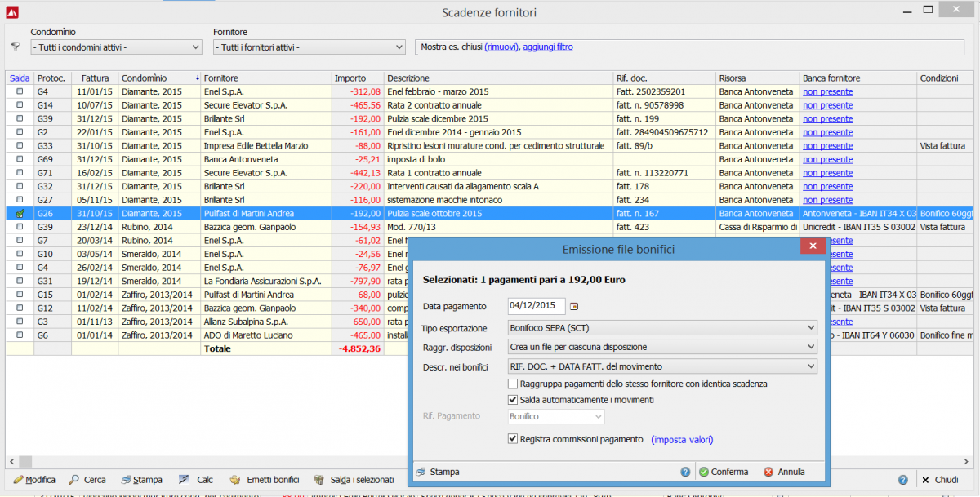This screenshot has height=497, width=980.
Task: Click non presente link for row G27
Action: click(827, 200)
